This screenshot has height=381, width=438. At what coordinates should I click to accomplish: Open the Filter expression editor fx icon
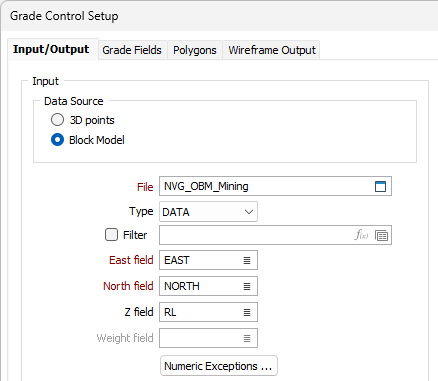(x=361, y=235)
